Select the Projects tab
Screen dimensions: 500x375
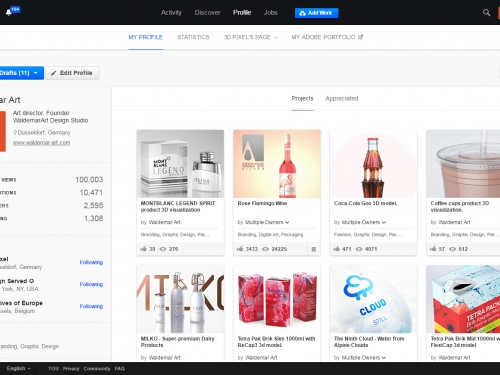(302, 99)
